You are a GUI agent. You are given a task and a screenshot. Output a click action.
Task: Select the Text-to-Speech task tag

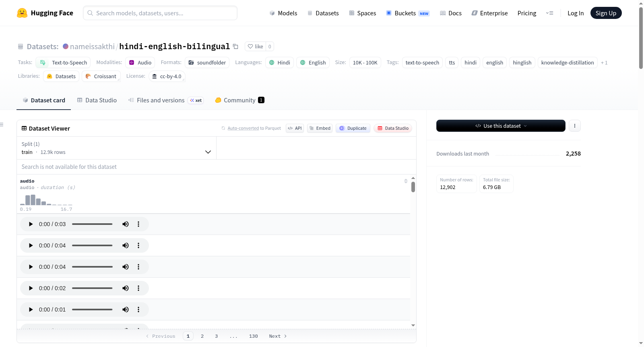tap(63, 62)
